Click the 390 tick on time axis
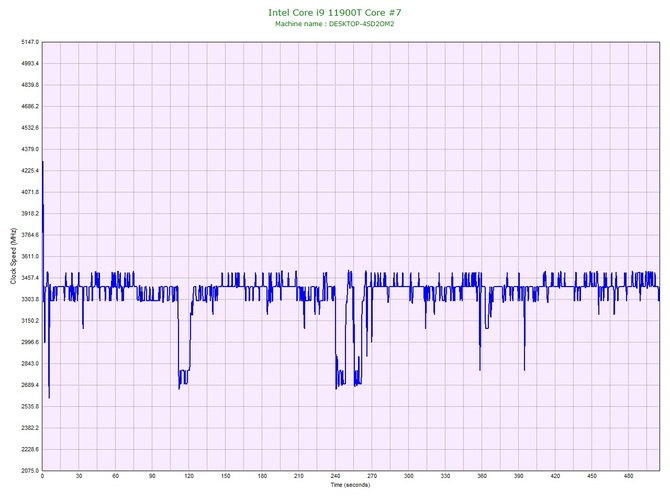This screenshot has width=670, height=502. pyautogui.click(x=519, y=476)
